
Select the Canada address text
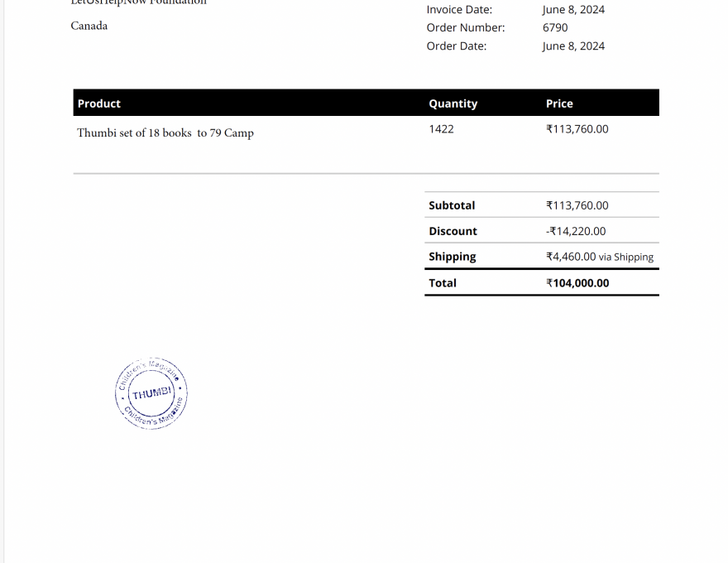[x=89, y=26]
